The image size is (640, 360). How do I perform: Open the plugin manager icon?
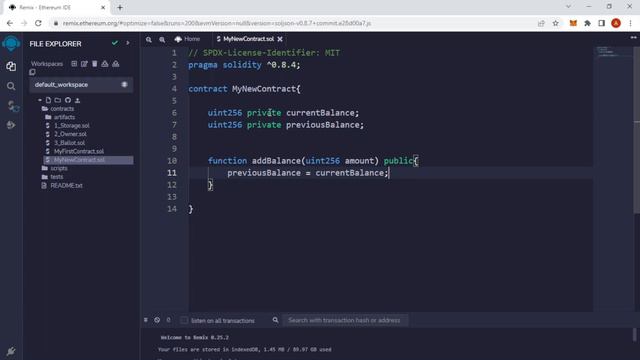coord(11,351)
